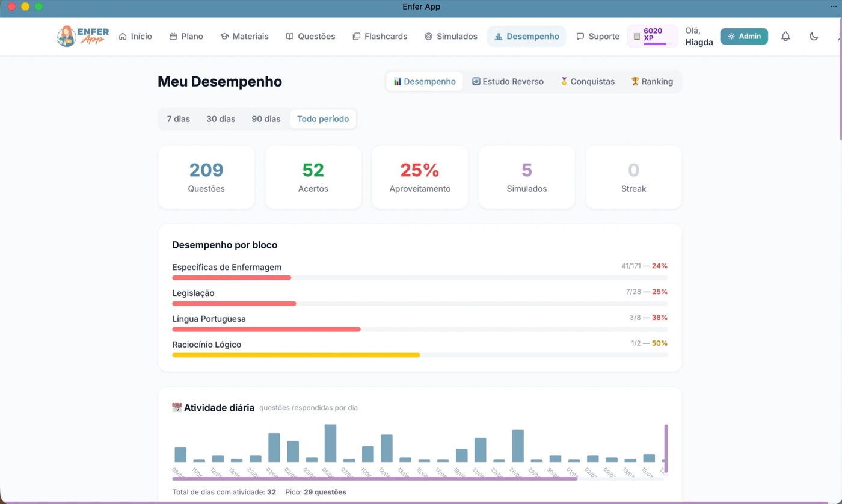842x504 pixels.
Task: Click 'Pico: 29 questões' text
Action: click(316, 492)
